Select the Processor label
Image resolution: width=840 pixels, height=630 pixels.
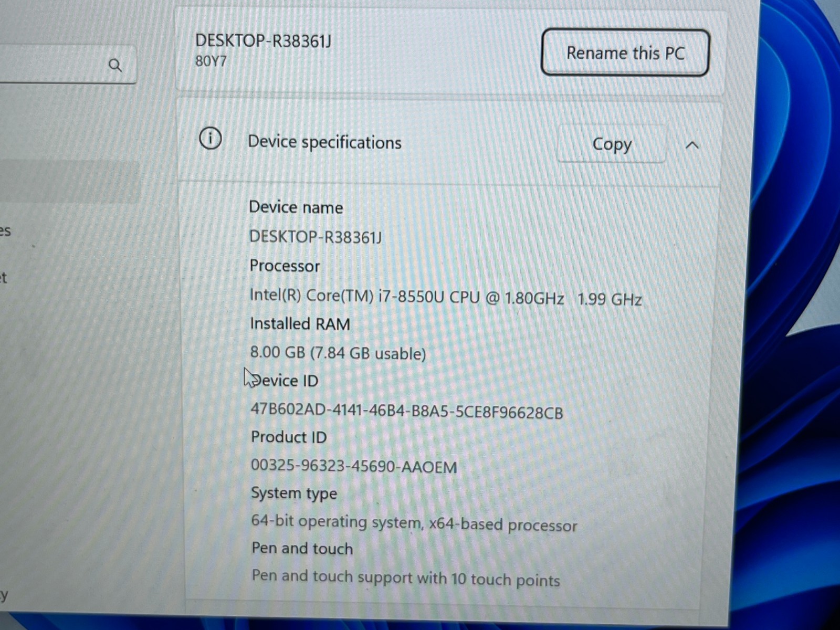click(x=285, y=266)
